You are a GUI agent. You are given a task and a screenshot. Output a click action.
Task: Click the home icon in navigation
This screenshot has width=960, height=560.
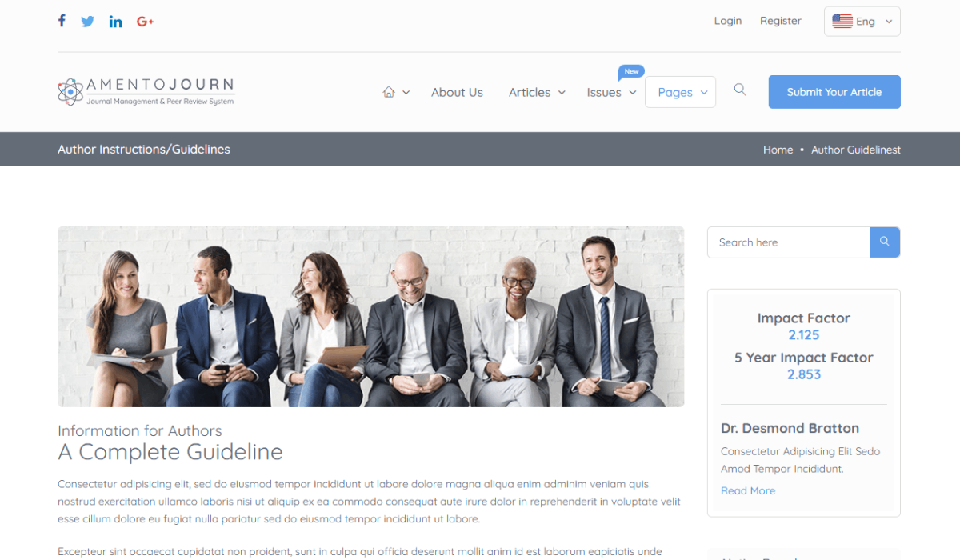coord(389,92)
